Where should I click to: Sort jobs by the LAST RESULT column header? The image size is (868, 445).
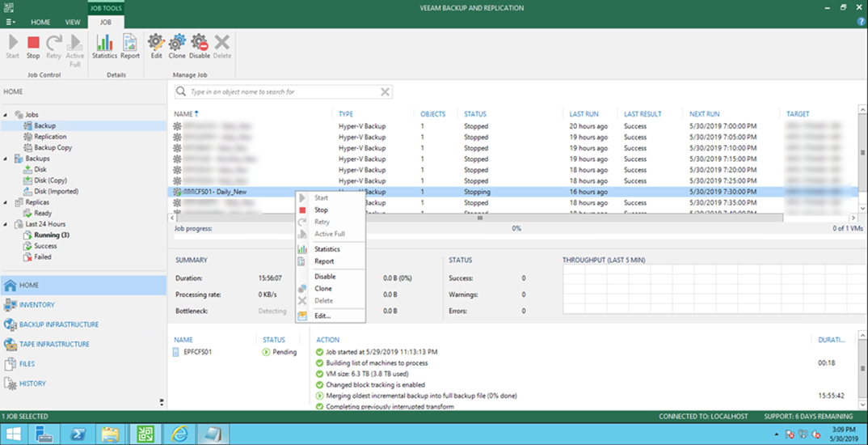643,114
